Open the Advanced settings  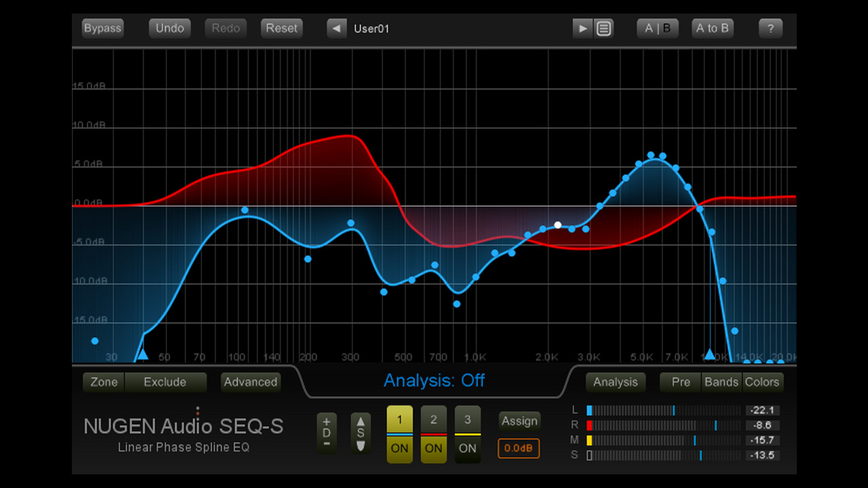251,382
